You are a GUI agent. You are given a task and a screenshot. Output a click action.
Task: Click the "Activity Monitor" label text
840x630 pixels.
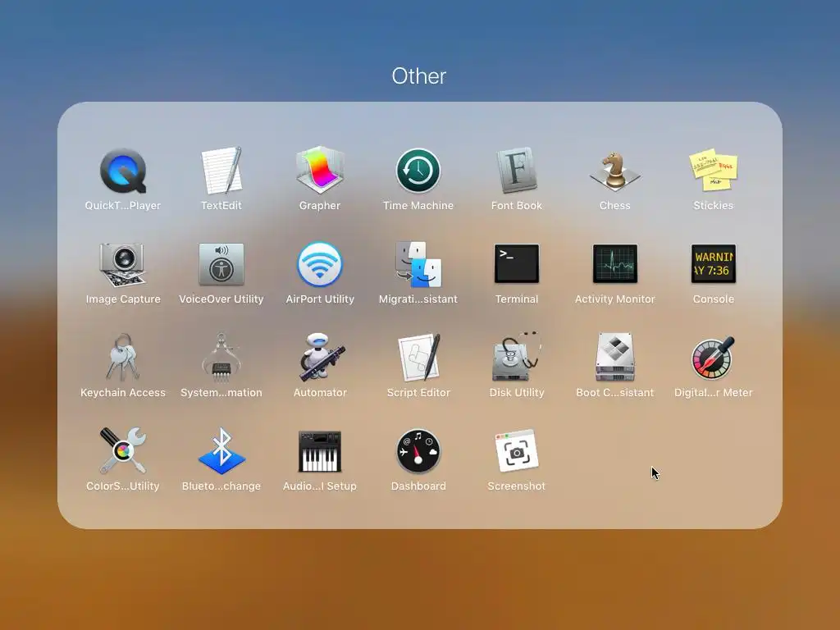(x=615, y=299)
